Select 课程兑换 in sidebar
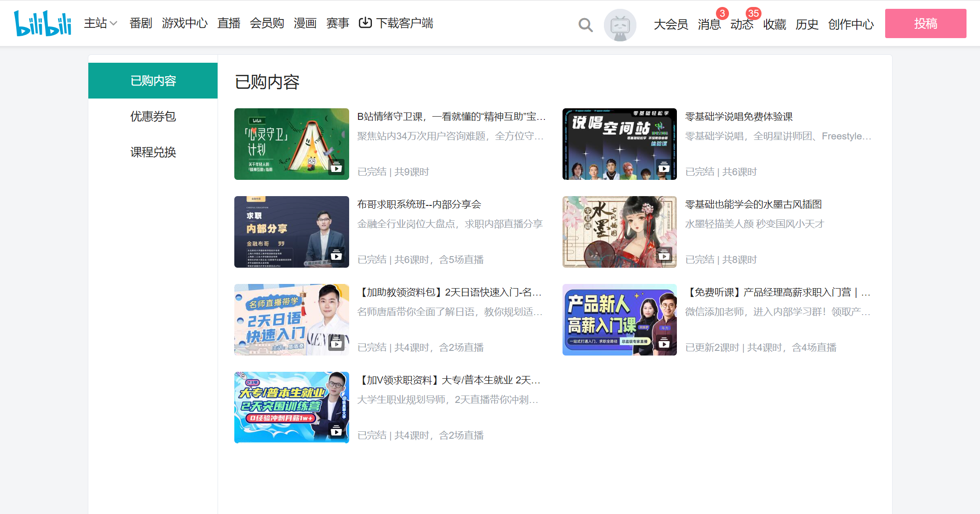980x514 pixels. 153,152
